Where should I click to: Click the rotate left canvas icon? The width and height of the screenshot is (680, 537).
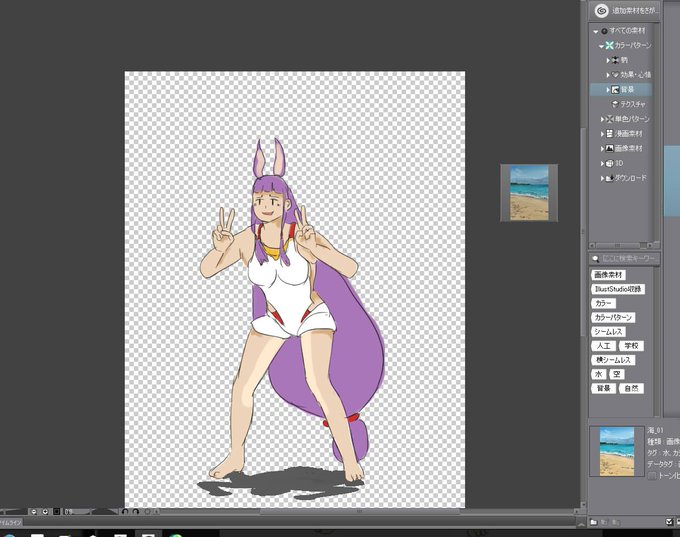125,512
